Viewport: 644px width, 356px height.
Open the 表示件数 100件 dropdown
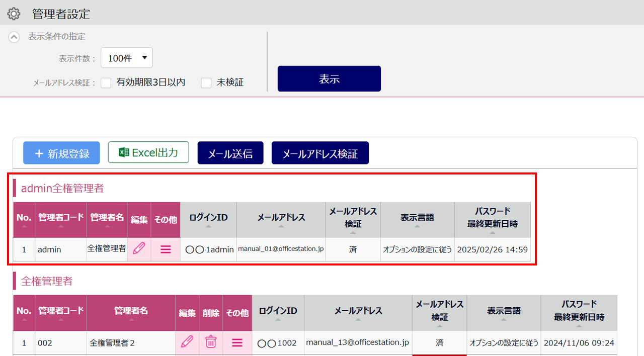127,58
